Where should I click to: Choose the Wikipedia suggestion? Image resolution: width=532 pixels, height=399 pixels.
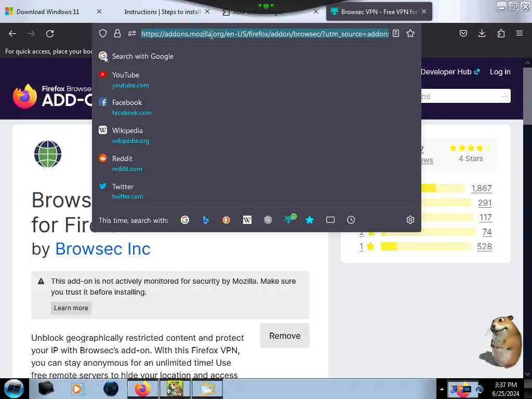click(257, 136)
